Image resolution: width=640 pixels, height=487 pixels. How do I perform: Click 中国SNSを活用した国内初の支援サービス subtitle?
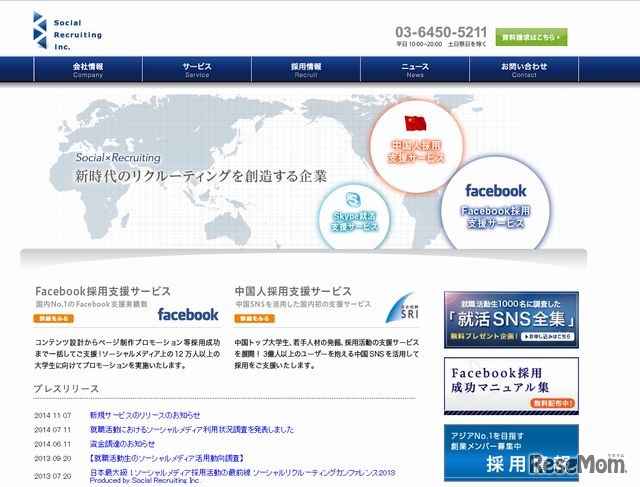tap(303, 304)
